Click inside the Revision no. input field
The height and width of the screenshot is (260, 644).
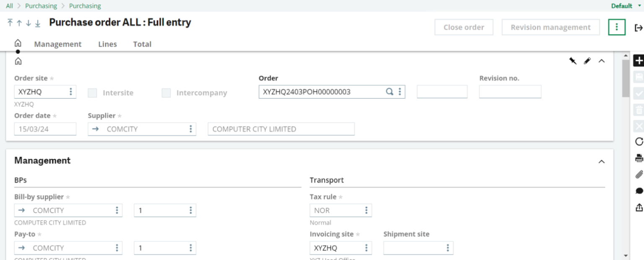click(510, 91)
